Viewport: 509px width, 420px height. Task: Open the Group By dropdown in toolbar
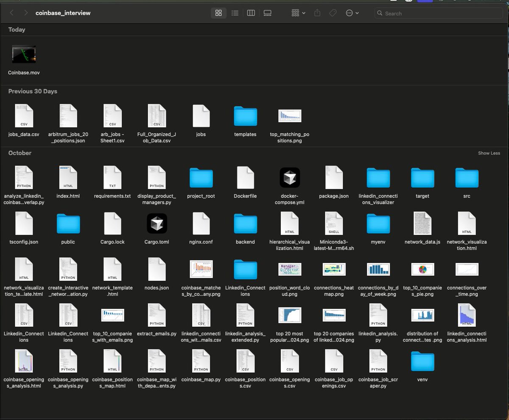coord(299,13)
